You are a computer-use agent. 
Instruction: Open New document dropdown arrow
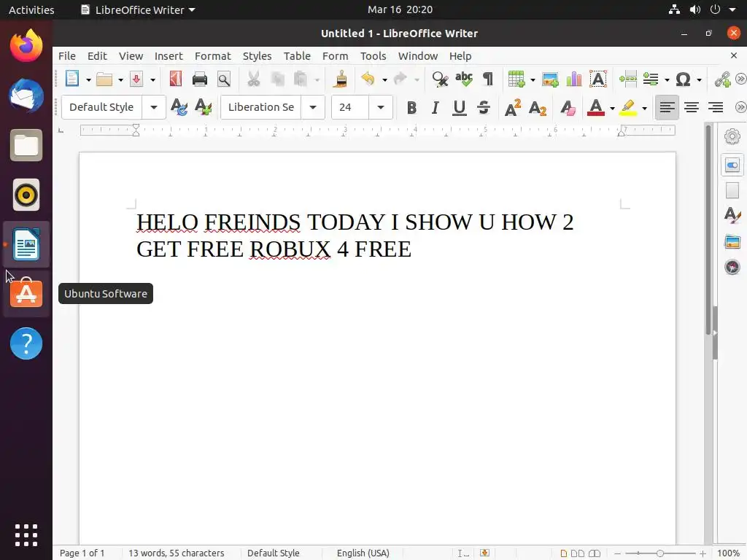coord(88,79)
